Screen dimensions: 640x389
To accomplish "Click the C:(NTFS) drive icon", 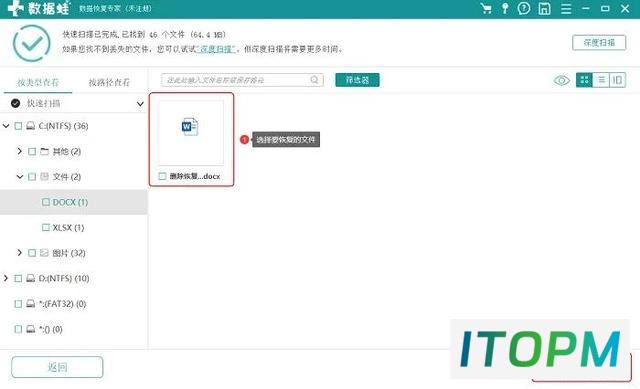I will (31, 126).
